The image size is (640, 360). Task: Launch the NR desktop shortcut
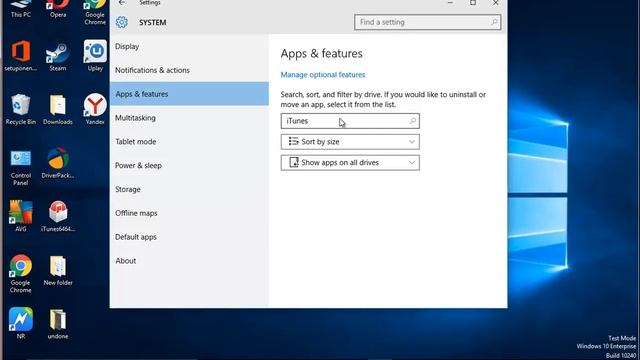[20, 323]
